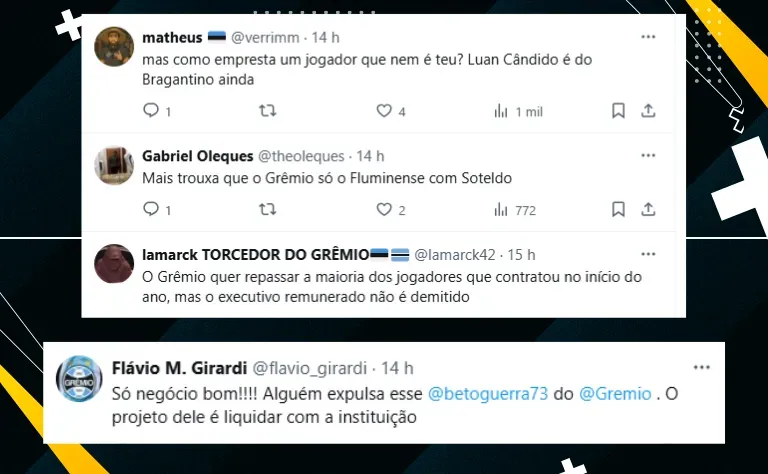Bookmark Gabriel Oleques's tweet

point(618,210)
